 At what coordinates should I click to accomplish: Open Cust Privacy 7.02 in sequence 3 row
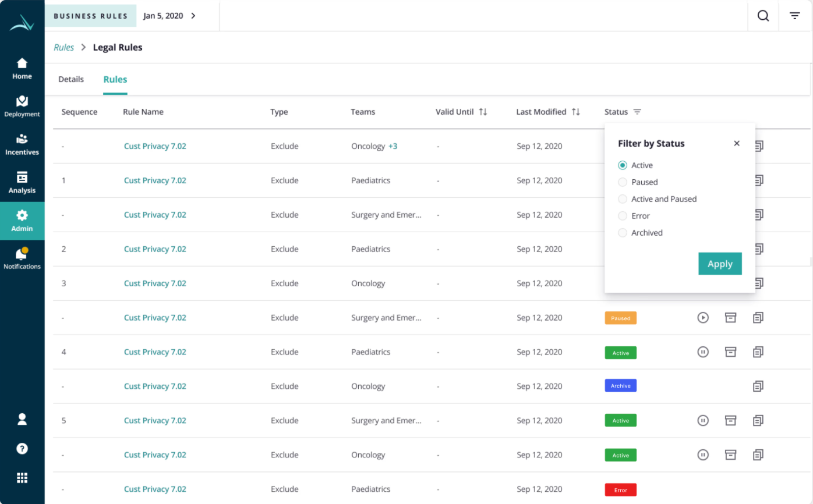155,283
